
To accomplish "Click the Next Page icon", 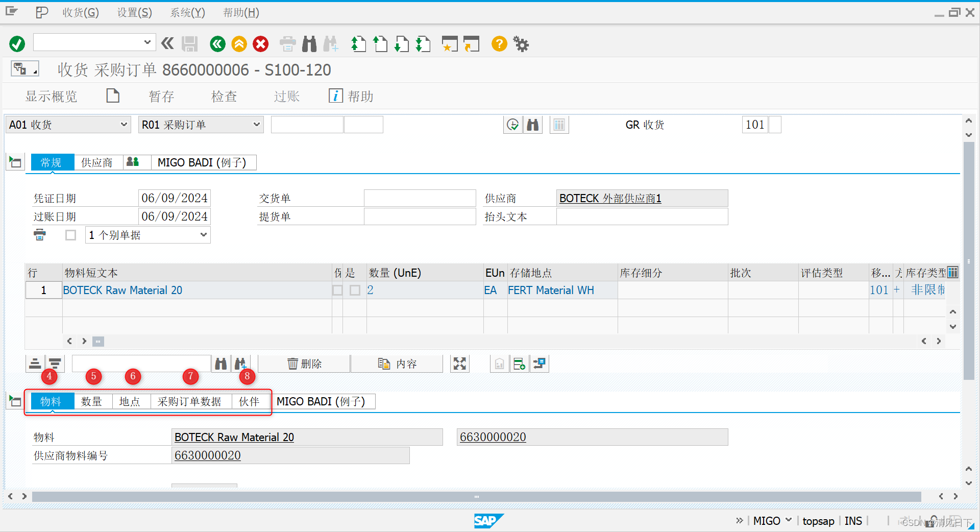I will pyautogui.click(x=402, y=44).
